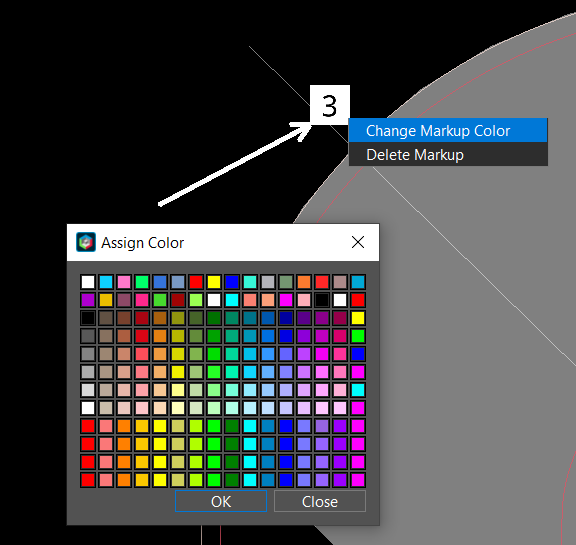Choose the magenta swatch in bottom-right corner

tap(358, 480)
